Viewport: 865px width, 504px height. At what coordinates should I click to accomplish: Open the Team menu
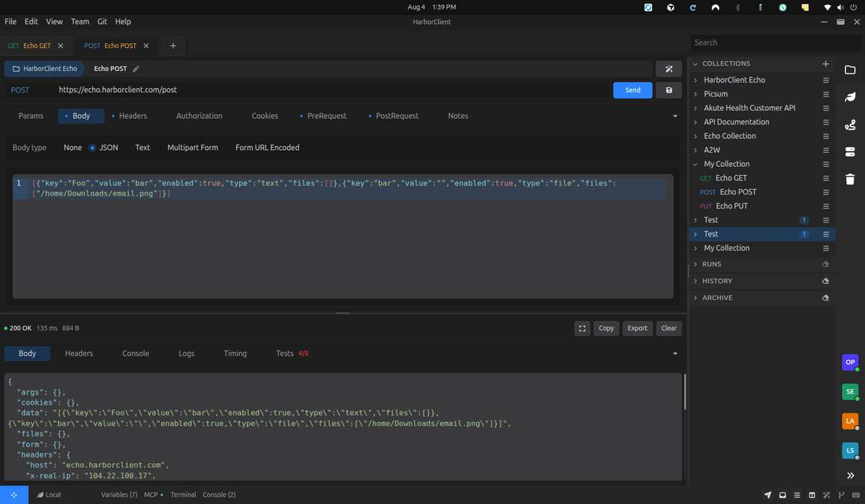coord(80,22)
